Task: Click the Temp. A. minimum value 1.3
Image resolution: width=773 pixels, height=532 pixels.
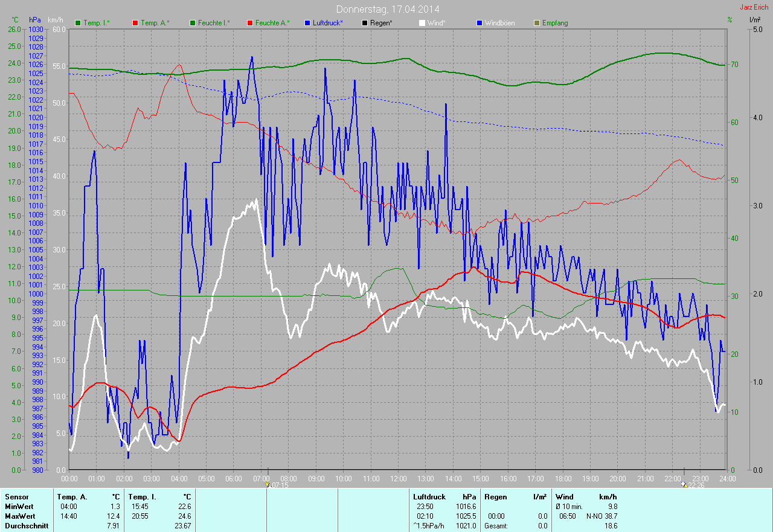Action: (x=115, y=506)
